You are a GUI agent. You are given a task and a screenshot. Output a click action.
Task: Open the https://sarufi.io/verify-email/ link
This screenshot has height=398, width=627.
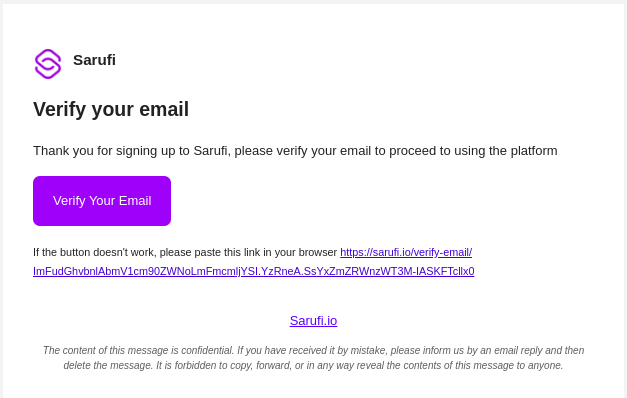pos(406,252)
